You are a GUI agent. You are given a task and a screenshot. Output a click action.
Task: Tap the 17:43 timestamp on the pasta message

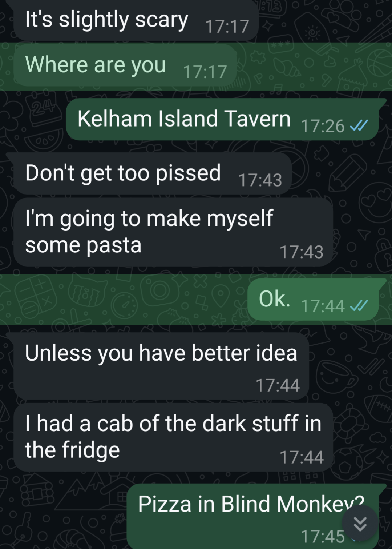[x=302, y=252]
